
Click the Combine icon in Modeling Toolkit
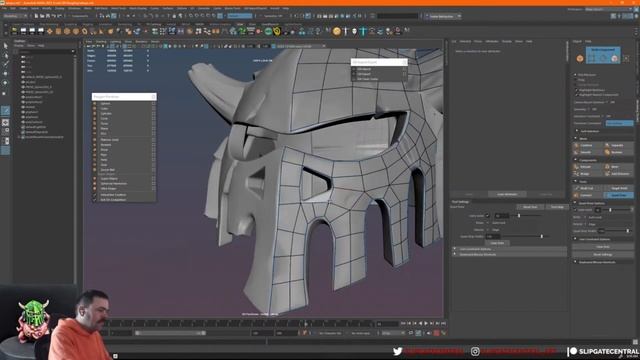tap(576, 145)
